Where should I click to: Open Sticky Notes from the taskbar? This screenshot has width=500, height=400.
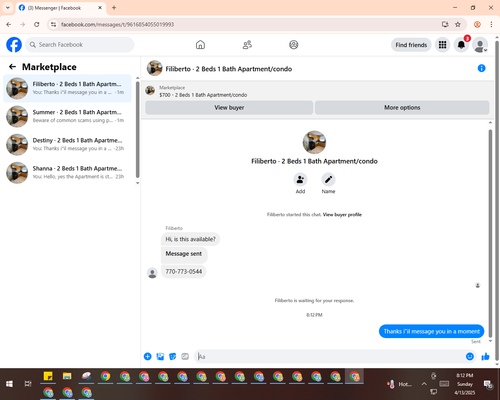tap(48, 376)
